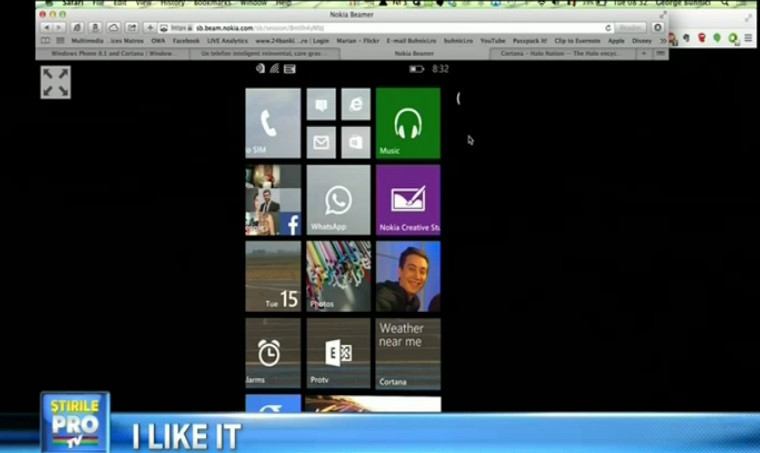Open the Facebook bookmark

[186, 41]
